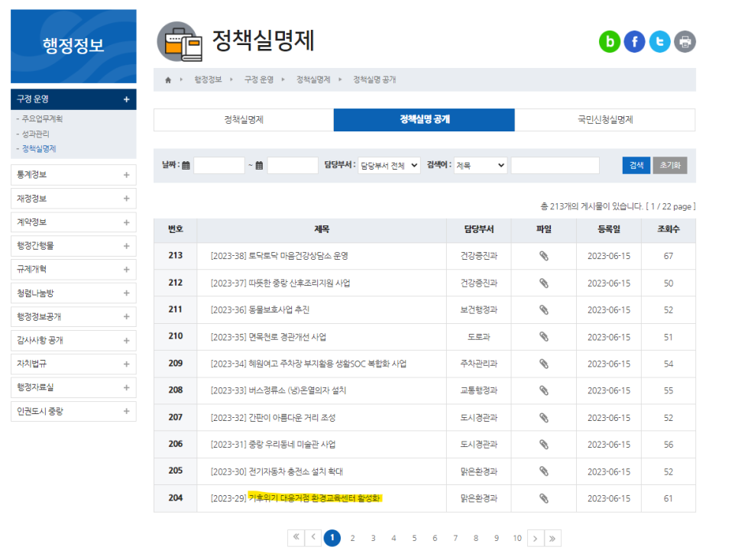Viewport: 738px width, 560px height.
Task: Open 정책실명제 sidebar submenu item
Action: [39, 149]
